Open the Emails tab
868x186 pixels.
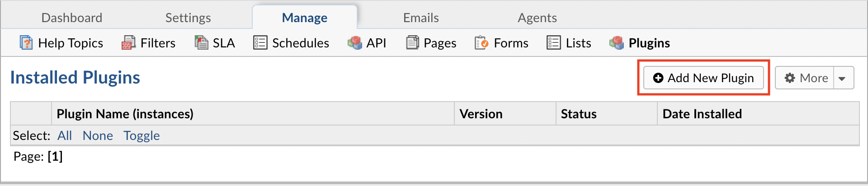tap(421, 18)
